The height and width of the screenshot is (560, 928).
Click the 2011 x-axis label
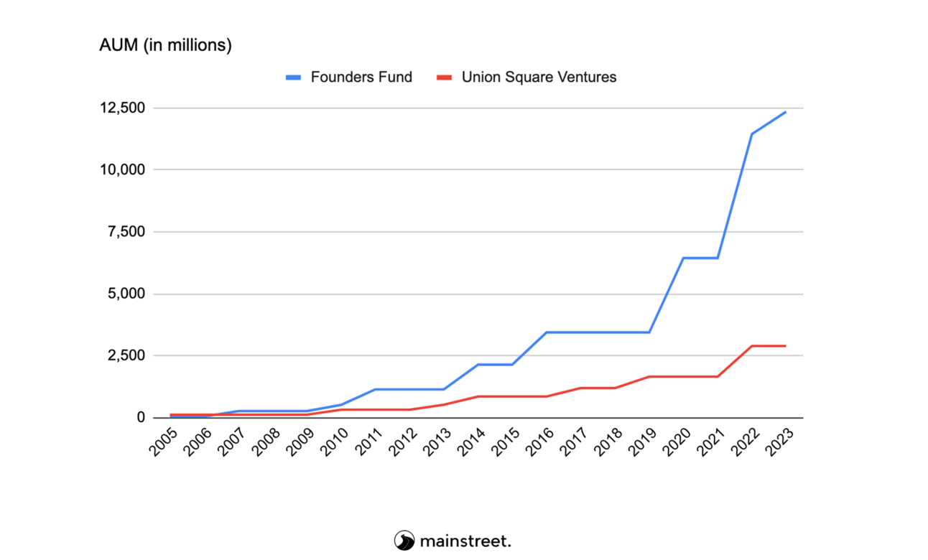[x=370, y=441]
